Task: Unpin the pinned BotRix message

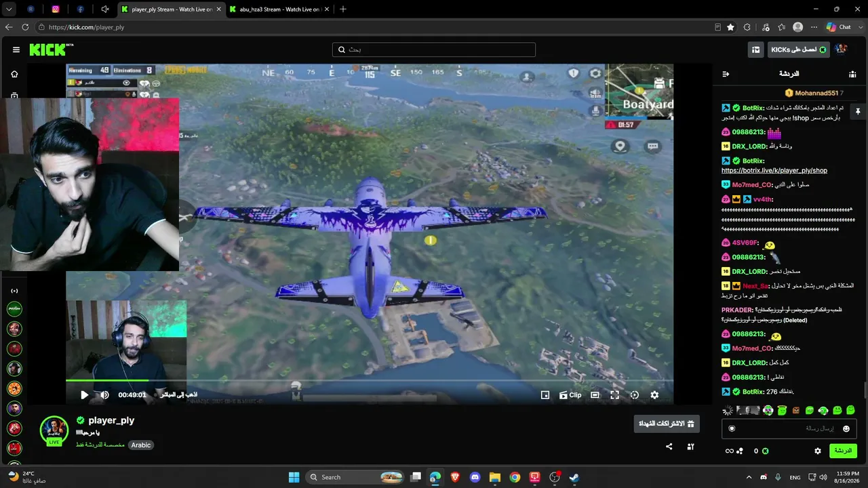Action: click(x=857, y=111)
